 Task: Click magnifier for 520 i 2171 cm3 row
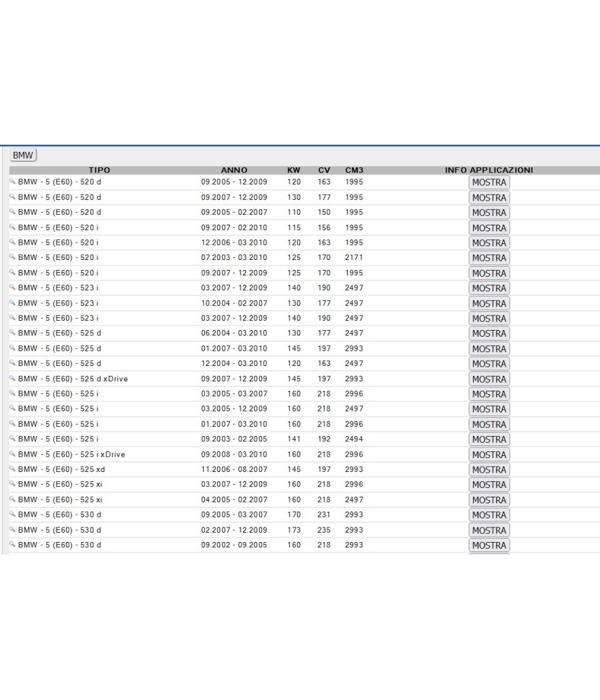click(x=13, y=257)
